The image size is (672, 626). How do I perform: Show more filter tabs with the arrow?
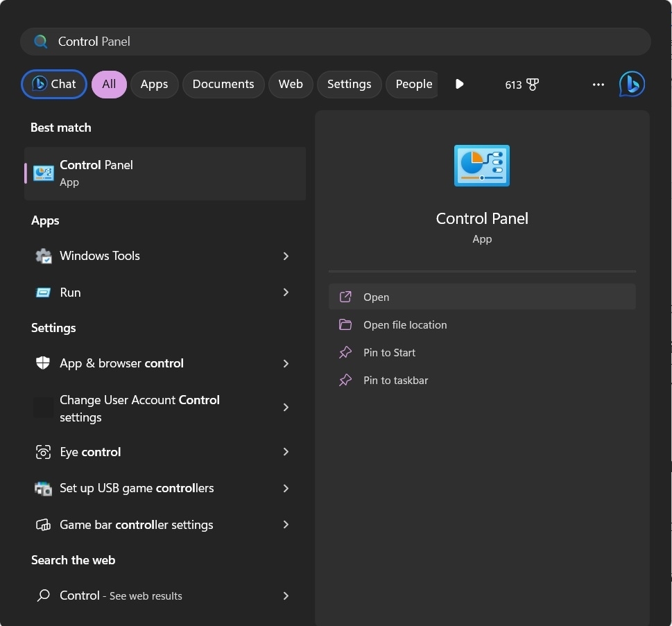[459, 84]
